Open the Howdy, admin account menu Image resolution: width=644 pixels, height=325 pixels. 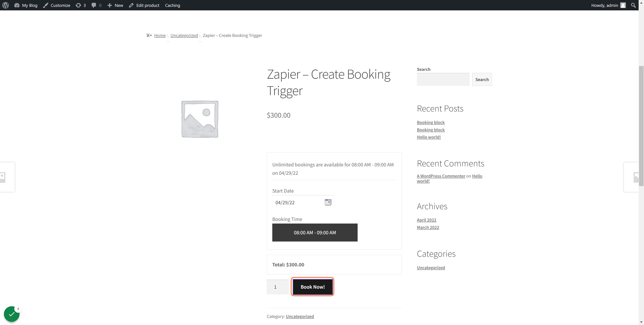coord(609,5)
